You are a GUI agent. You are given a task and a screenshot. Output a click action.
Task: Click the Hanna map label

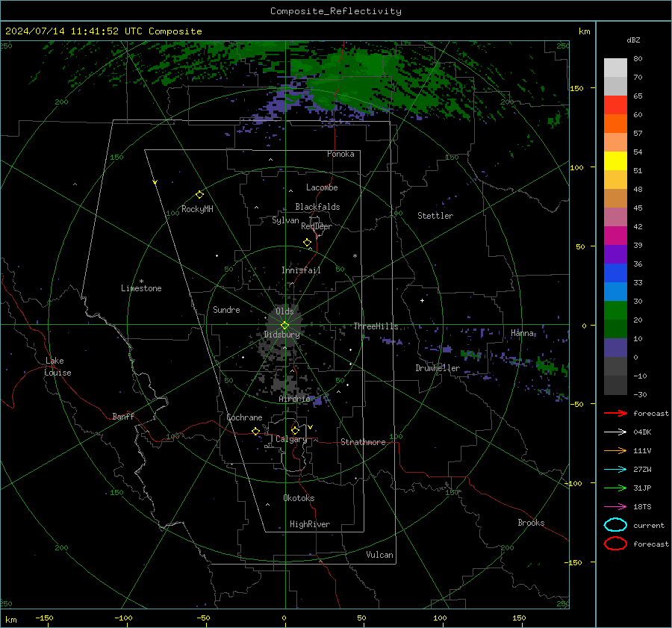522,333
